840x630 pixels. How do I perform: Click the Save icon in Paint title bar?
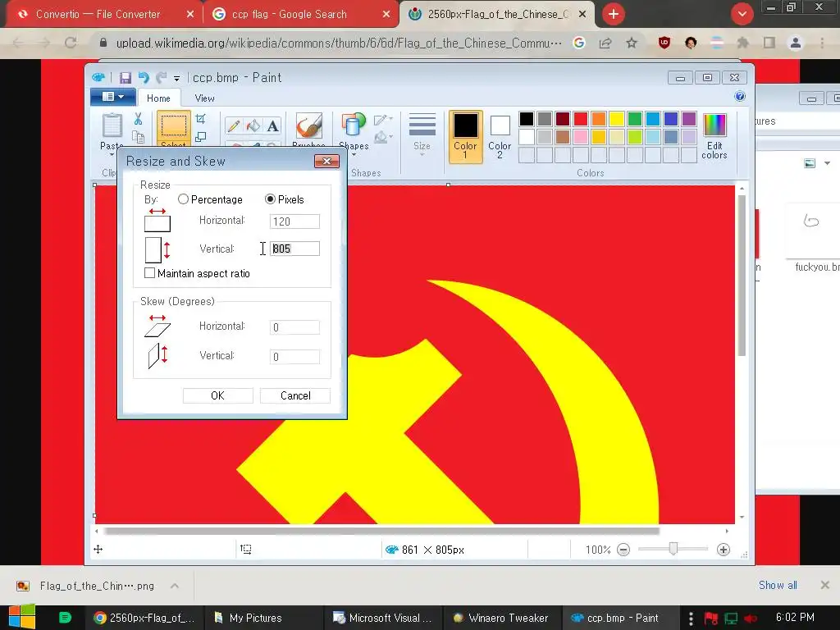coord(126,78)
